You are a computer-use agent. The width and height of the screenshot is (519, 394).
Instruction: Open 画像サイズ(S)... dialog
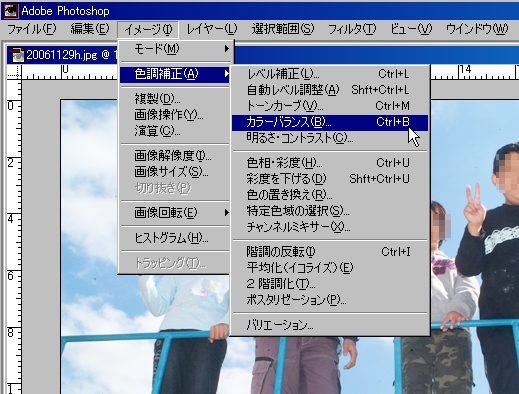[175, 172]
